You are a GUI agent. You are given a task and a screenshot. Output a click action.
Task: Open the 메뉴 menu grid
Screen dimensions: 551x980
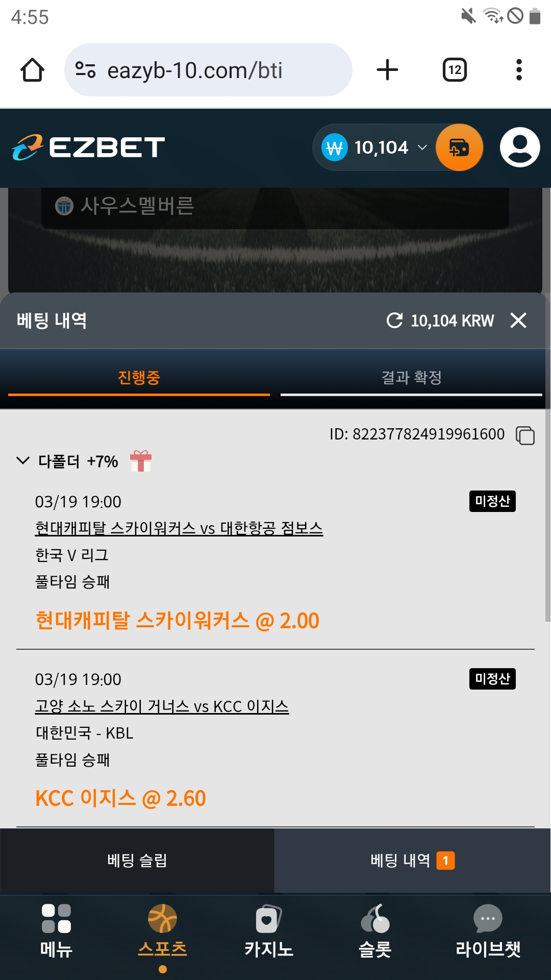(x=56, y=931)
